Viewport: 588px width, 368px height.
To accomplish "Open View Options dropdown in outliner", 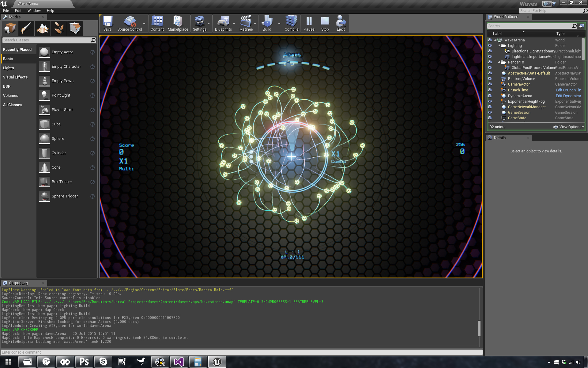I will tap(569, 127).
